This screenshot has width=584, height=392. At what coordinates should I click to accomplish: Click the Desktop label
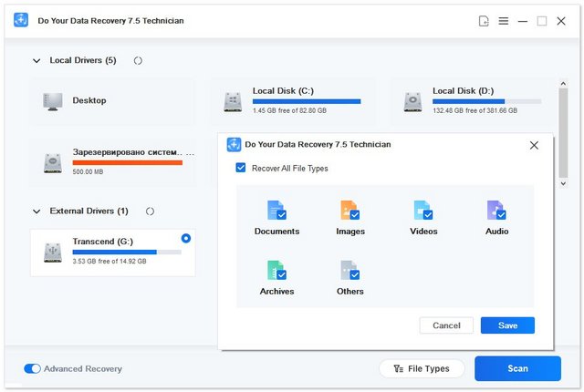[89, 100]
